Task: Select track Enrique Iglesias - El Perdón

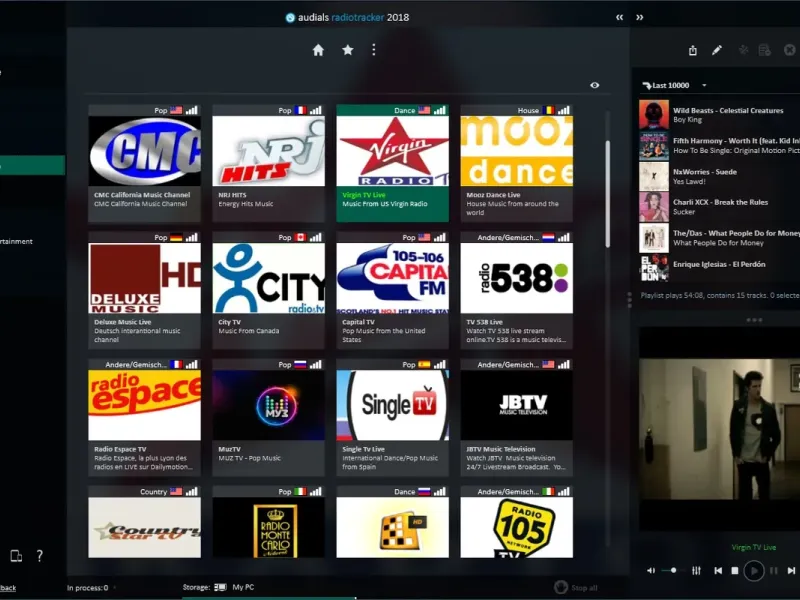Action: click(720, 268)
